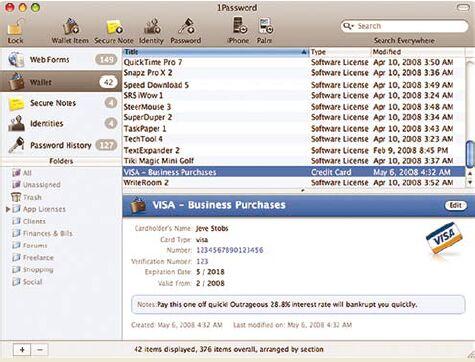Click the Edit button for VISA card
475x362 pixels.
tap(456, 205)
